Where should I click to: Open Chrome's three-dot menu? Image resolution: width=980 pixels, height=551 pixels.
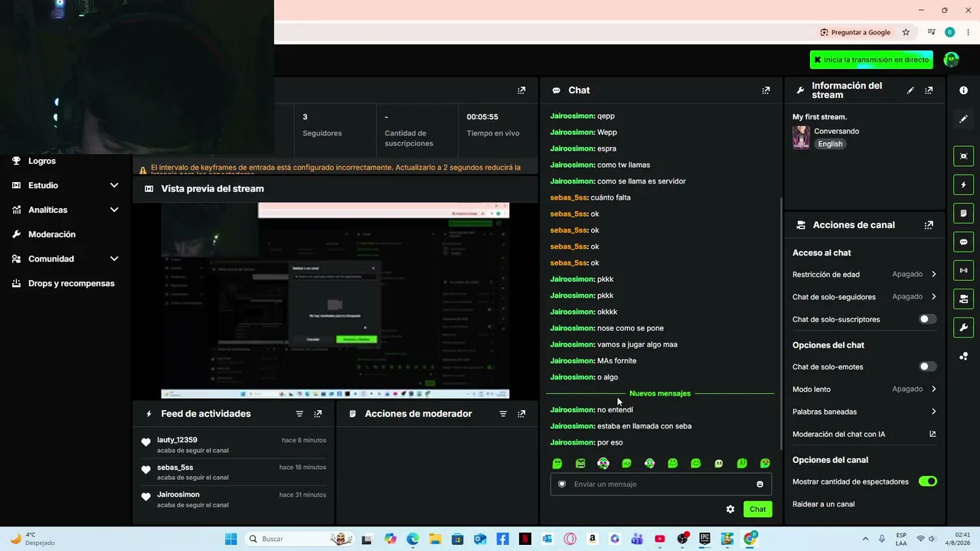tap(968, 32)
